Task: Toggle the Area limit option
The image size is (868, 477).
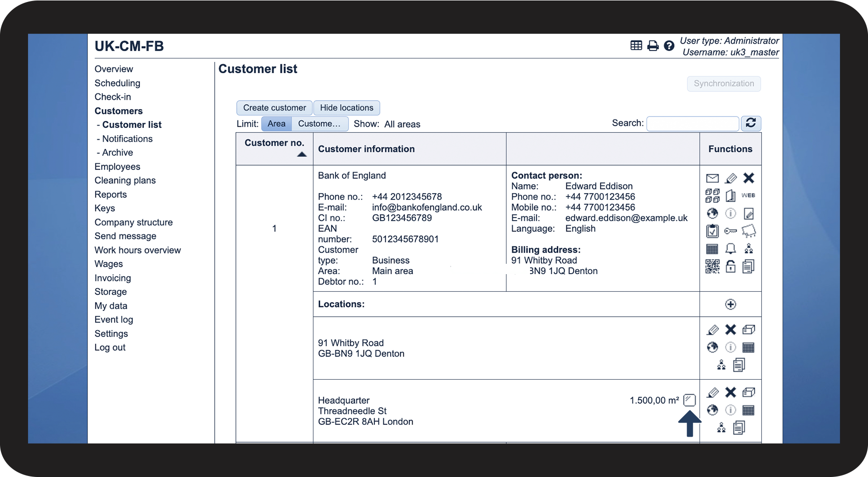Action: (x=277, y=124)
